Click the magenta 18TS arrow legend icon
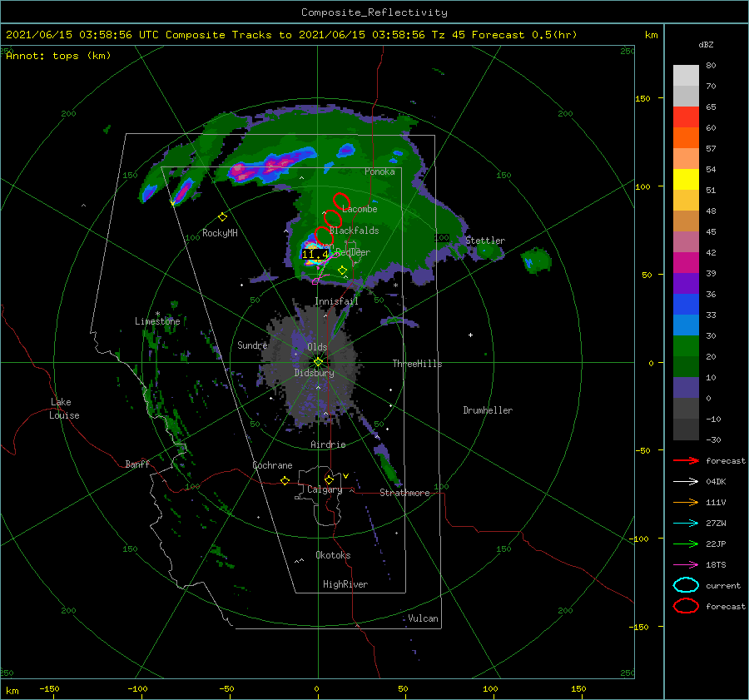This screenshot has width=749, height=700. [x=686, y=565]
